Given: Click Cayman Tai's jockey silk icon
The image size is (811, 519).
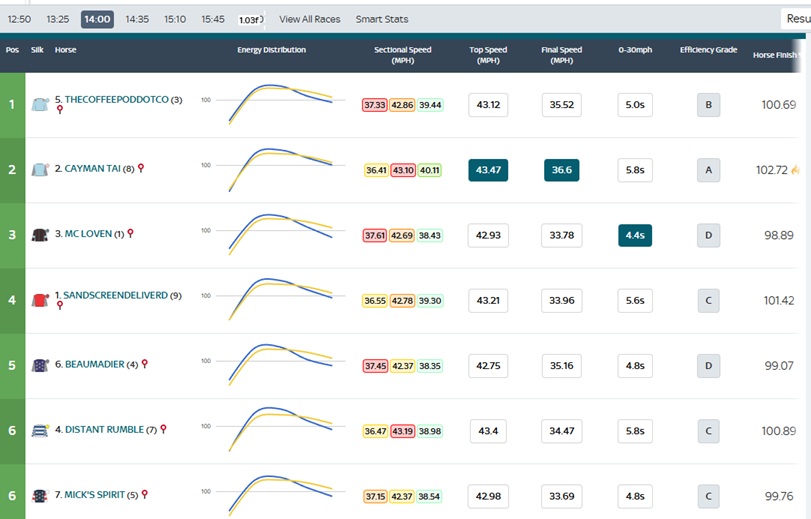Looking at the screenshot, I should click(40, 170).
